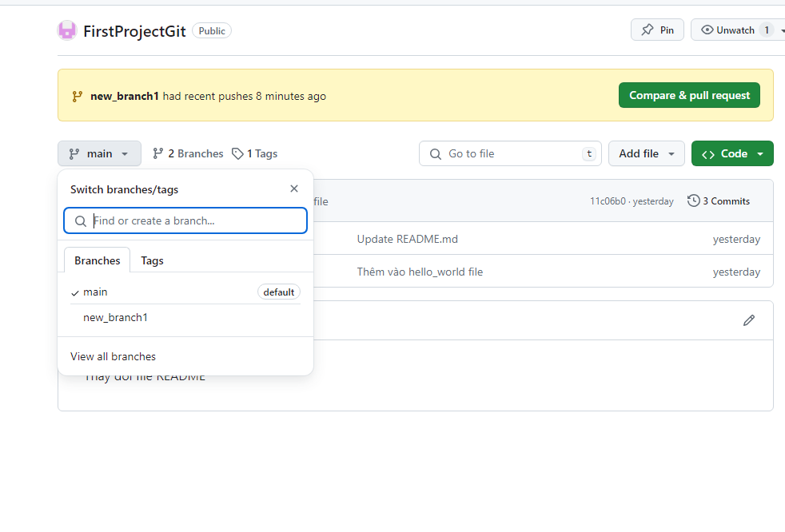Click the repository avatar icon beside FirstProjectGit
Image resolution: width=785 pixels, height=532 pixels.
[67, 31]
